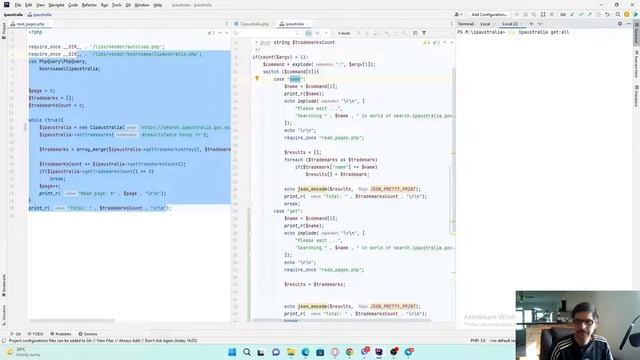Open the TODO tool window

pos(35,334)
